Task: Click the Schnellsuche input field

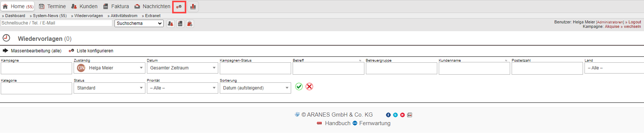Action: [x=56, y=23]
